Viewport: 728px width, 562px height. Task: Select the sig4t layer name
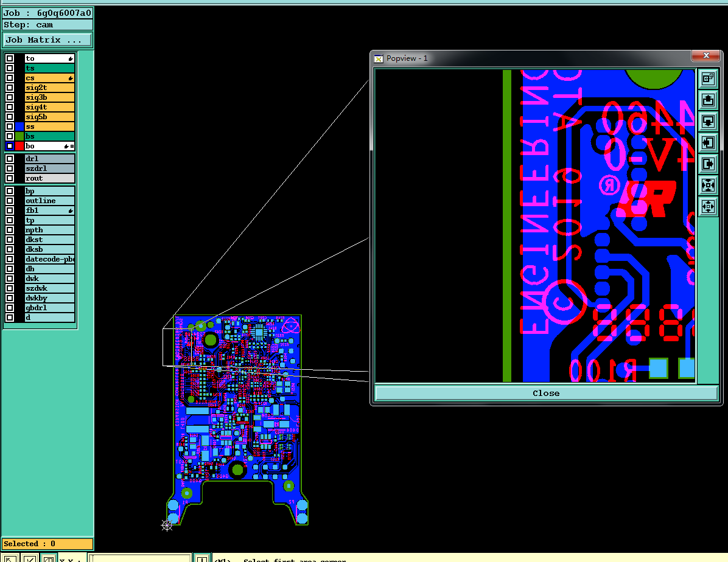50,107
